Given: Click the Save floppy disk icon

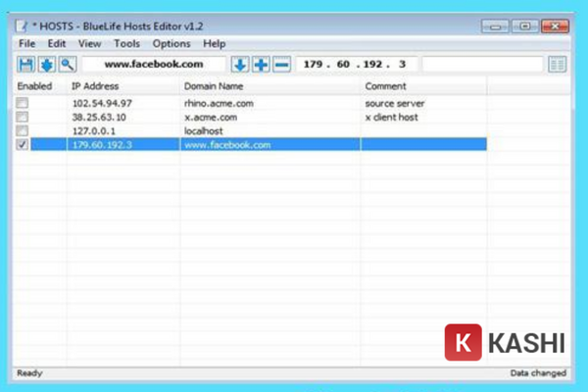Looking at the screenshot, I should pos(26,65).
